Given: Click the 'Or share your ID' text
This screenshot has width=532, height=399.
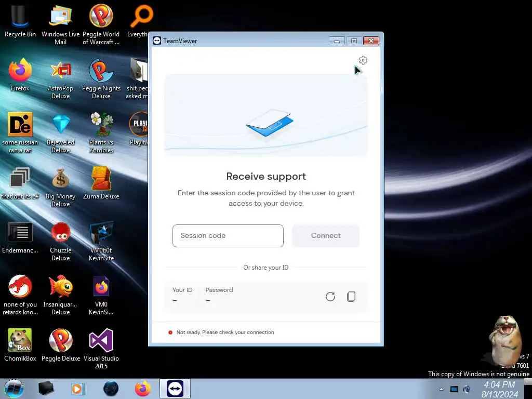Looking at the screenshot, I should click(x=265, y=268).
